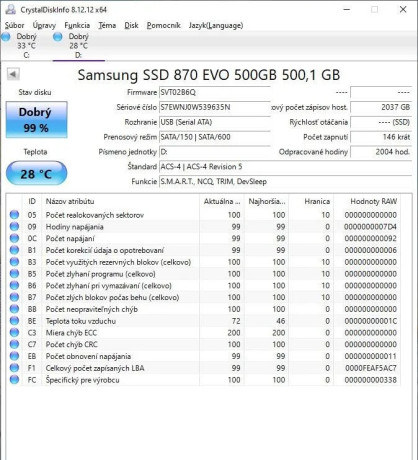Viewport: 418px width, 460px height.
Task: Click status orb of row BE Teplota toku vzduchu
Action: click(14, 321)
